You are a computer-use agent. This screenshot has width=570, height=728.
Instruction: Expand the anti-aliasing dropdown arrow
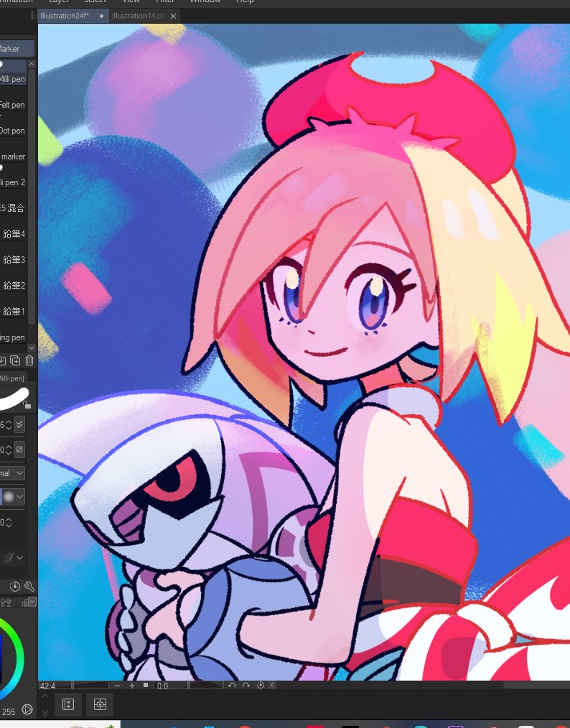pos(20,497)
